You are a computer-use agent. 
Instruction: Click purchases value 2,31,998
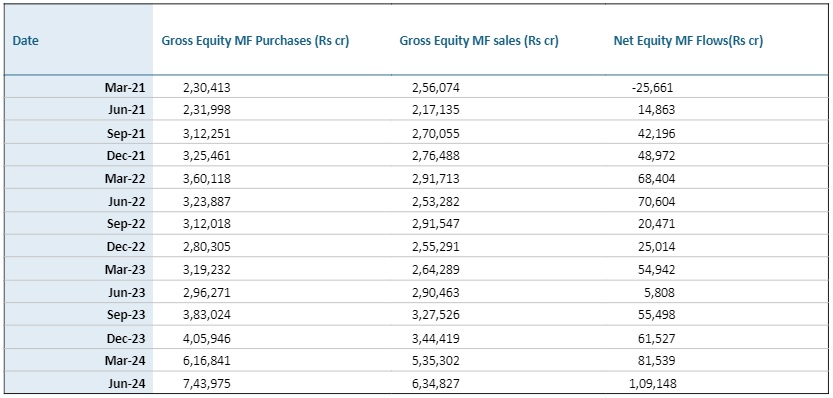coord(207,110)
